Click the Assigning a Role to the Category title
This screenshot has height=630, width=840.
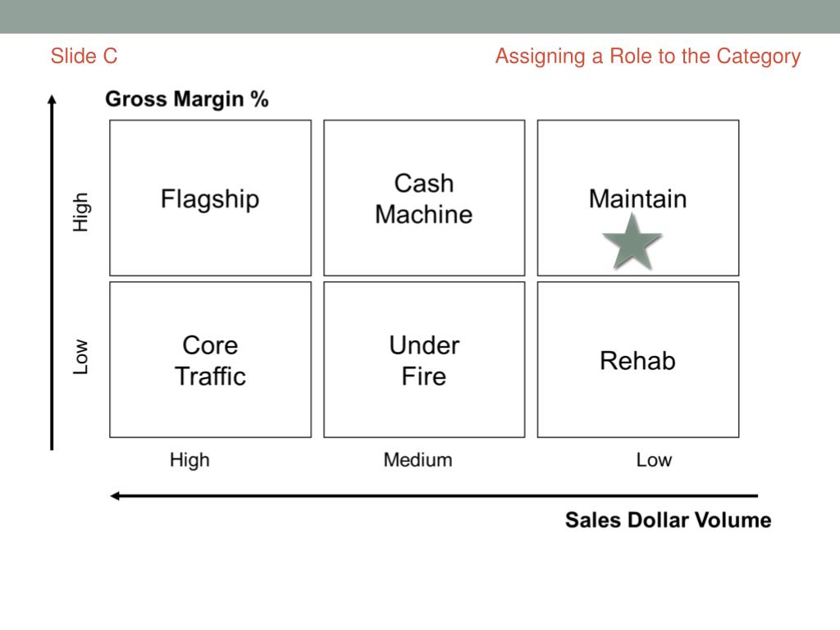point(647,57)
